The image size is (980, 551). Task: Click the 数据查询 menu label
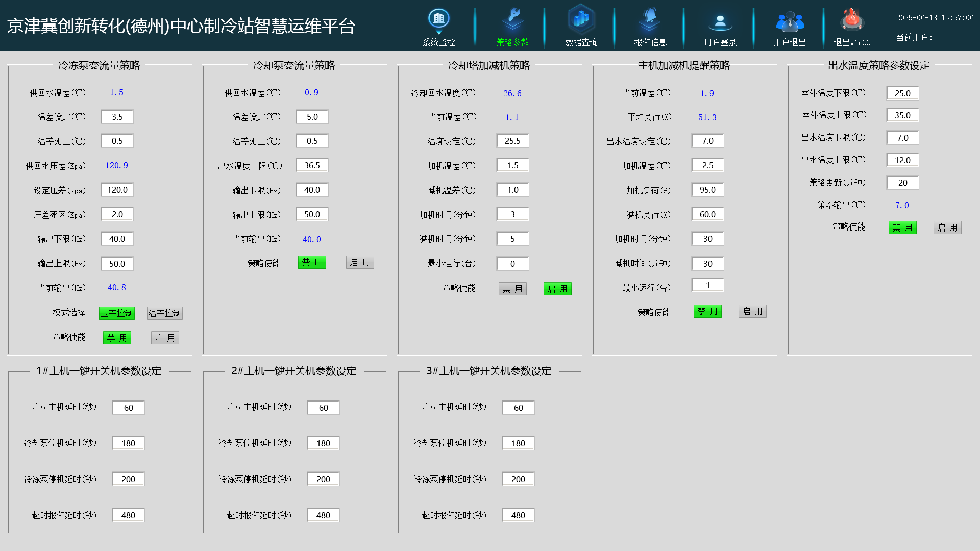(581, 42)
